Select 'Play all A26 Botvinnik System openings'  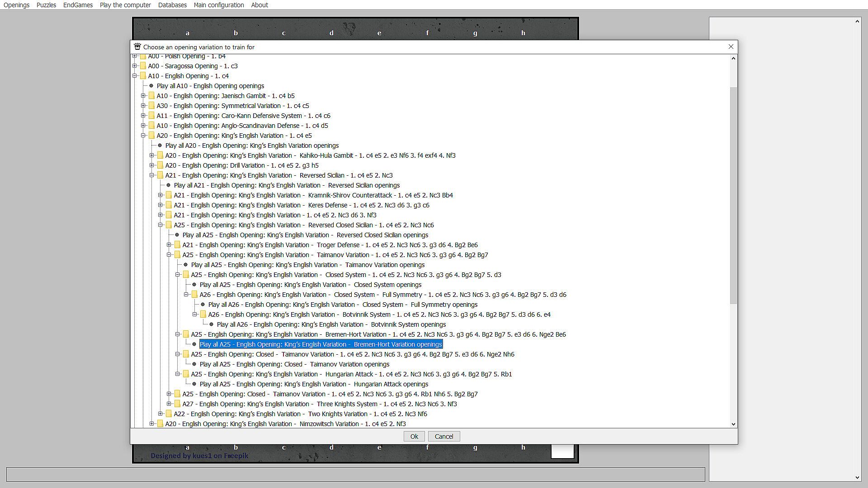point(331,324)
